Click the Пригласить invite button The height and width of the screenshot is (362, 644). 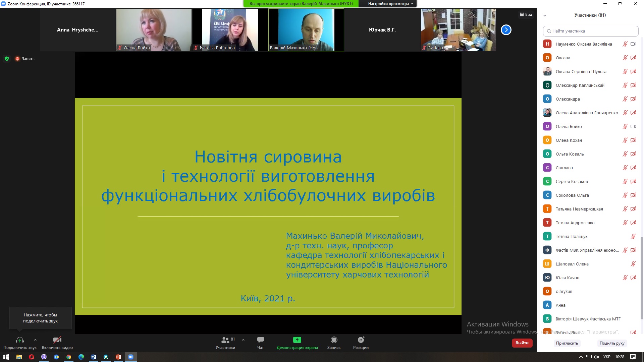(x=567, y=343)
